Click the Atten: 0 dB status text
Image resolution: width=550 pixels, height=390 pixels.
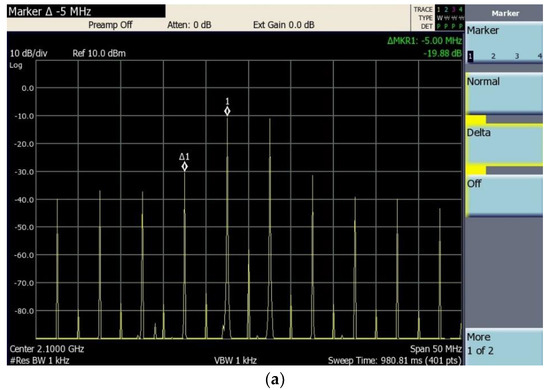[189, 25]
